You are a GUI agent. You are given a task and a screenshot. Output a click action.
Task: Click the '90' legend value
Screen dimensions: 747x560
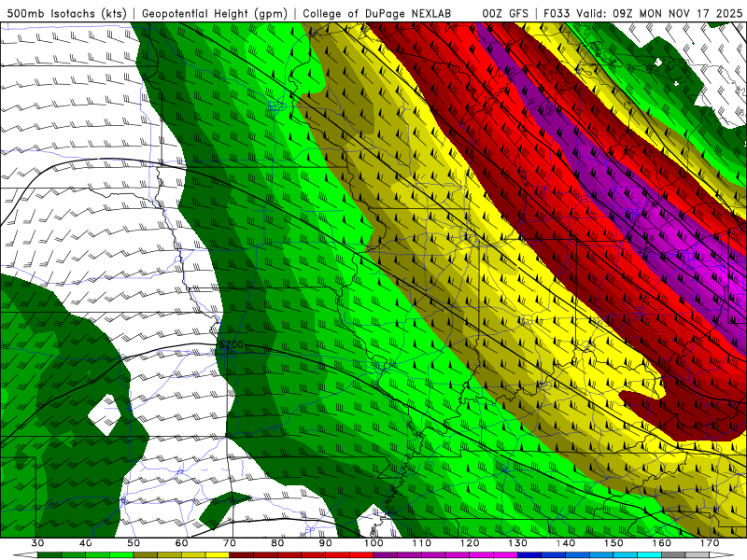point(325,543)
